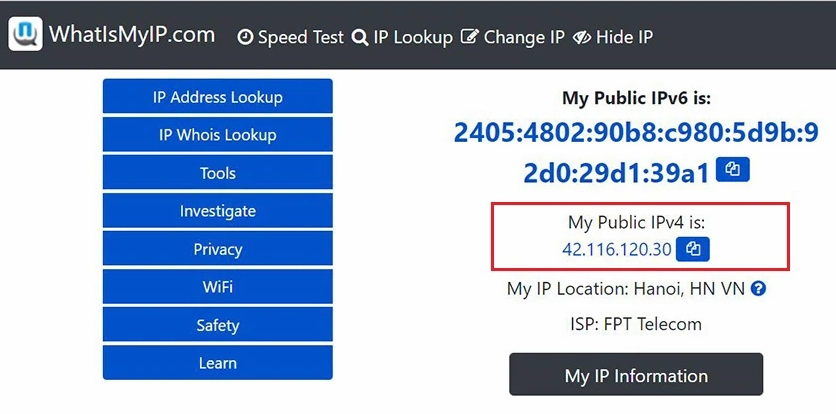
Task: Click the WiFi sidebar button
Action: click(x=217, y=287)
